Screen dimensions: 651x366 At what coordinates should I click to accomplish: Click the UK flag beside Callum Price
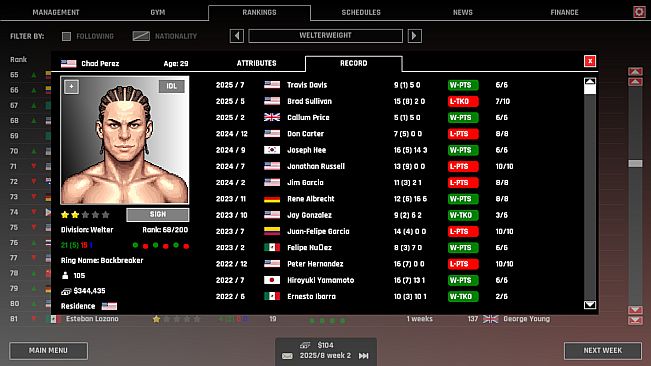pyautogui.click(x=272, y=117)
